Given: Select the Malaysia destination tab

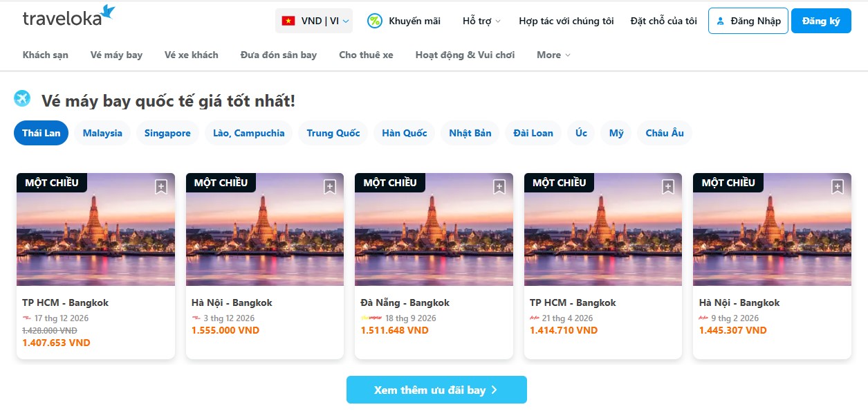Looking at the screenshot, I should (x=102, y=133).
